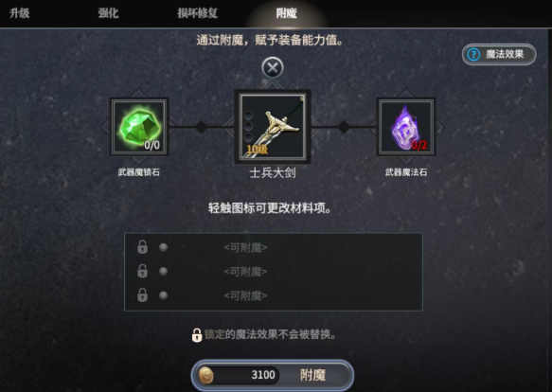
Task: Click the lock icon beside 锁定的魔法效果 note
Action: tap(197, 335)
